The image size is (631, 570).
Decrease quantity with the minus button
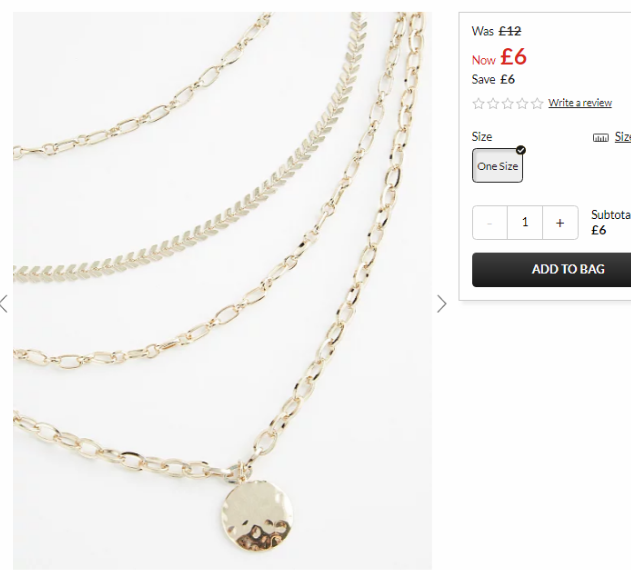coord(490,223)
